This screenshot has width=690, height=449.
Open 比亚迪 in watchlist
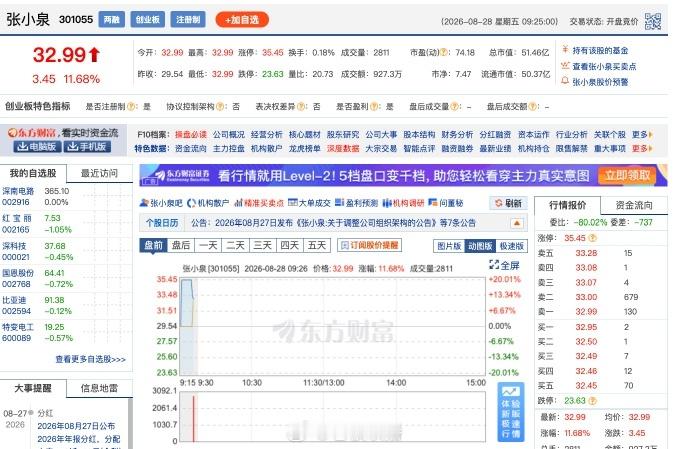[14, 300]
